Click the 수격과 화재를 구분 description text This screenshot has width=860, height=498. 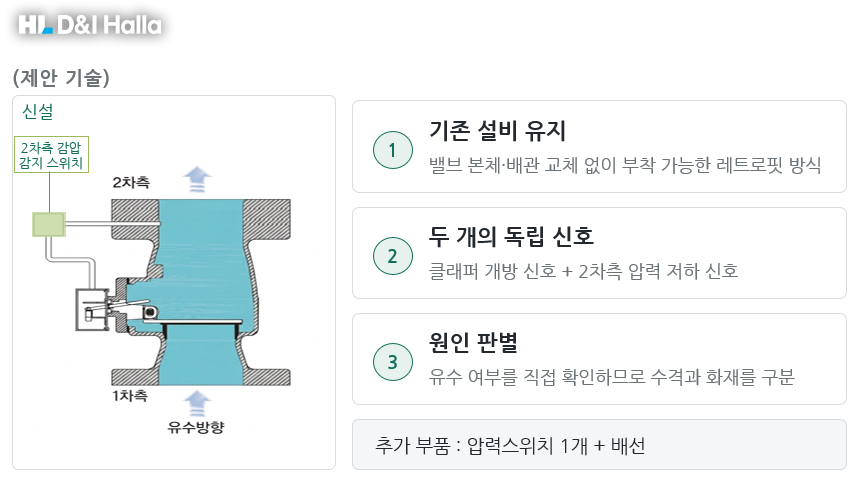click(722, 377)
